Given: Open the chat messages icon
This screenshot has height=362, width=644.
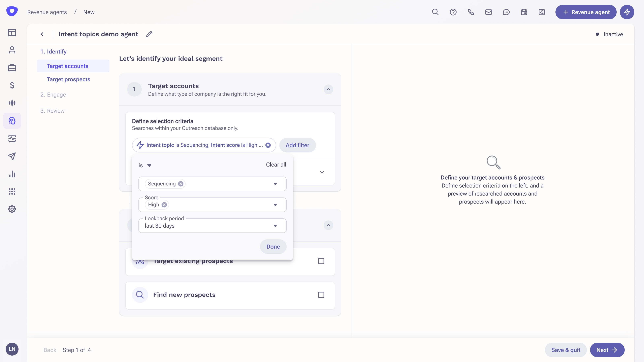Looking at the screenshot, I should pyautogui.click(x=506, y=12).
